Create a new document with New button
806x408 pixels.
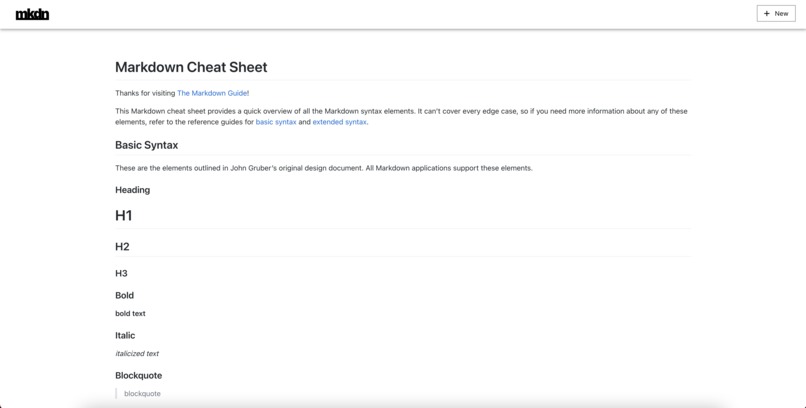776,14
